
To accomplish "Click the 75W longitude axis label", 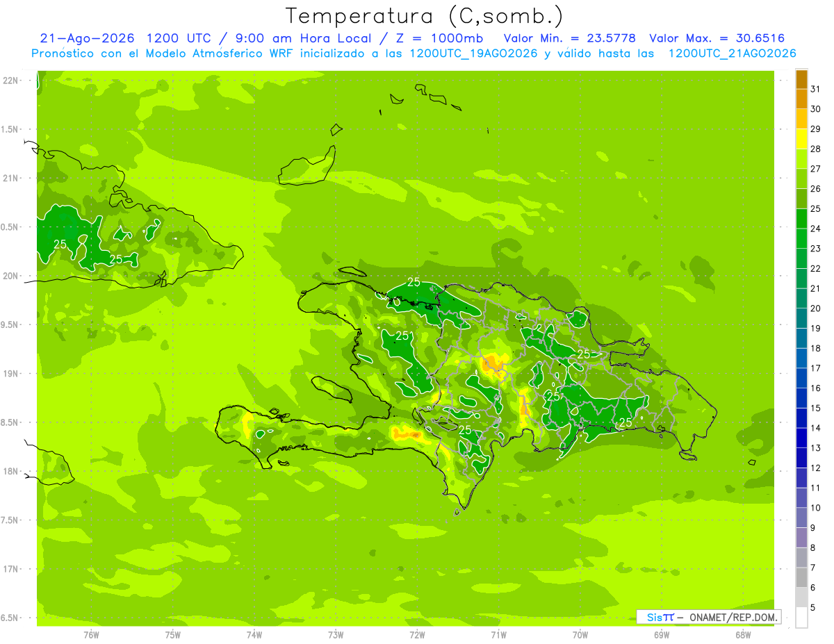I will click(173, 634).
